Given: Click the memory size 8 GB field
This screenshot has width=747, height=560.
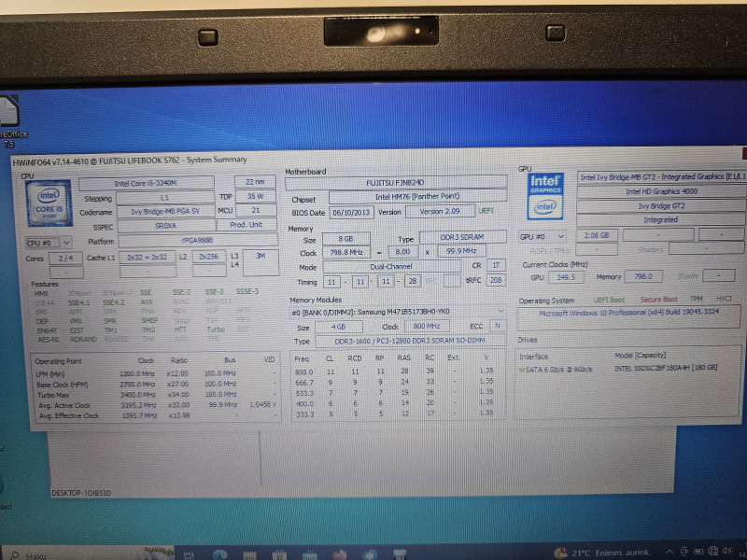Looking at the screenshot, I should (345, 239).
